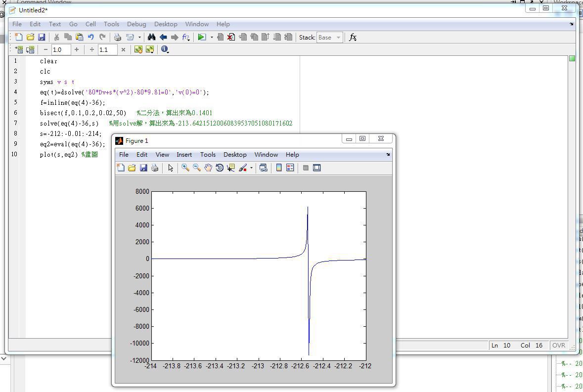This screenshot has height=392, width=583.
Task: Toggle the Pan hand tool in Figure 1
Action: tap(208, 168)
